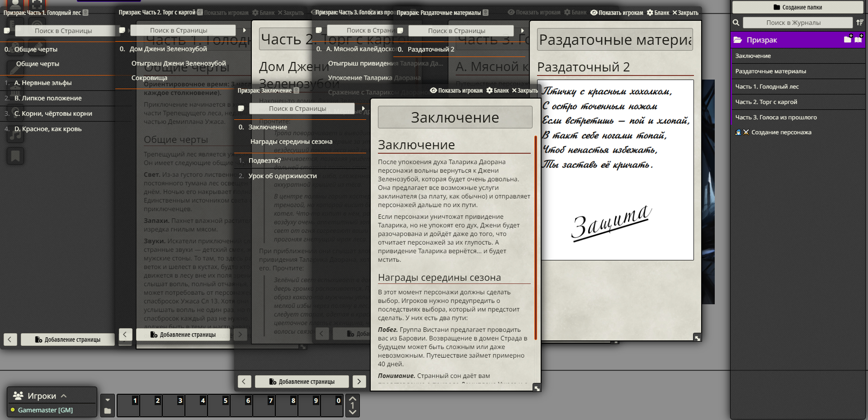
Task: Click Gamemaster [GM] in players list
Action: click(x=45, y=410)
